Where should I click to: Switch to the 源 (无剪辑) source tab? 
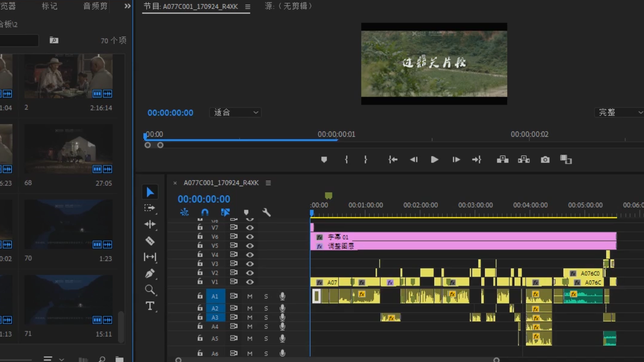pos(289,6)
